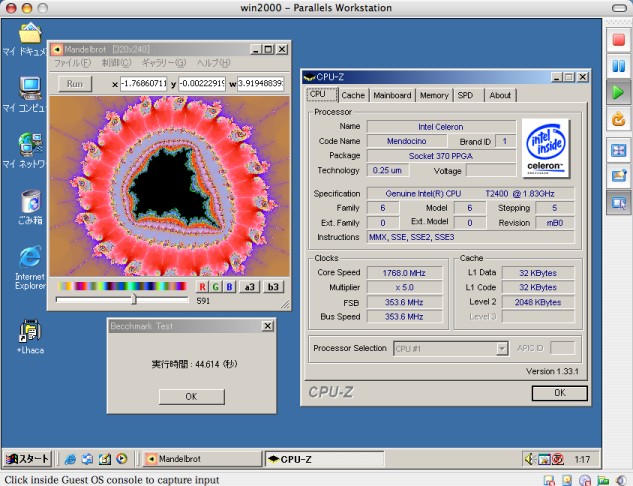
Task: Click the CPU-Z title bar icon
Action: coord(309,77)
